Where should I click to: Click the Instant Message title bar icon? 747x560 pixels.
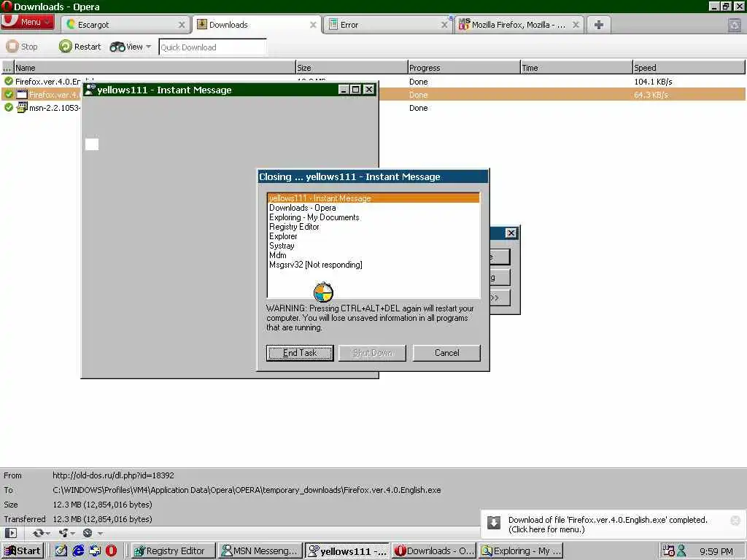tap(90, 89)
